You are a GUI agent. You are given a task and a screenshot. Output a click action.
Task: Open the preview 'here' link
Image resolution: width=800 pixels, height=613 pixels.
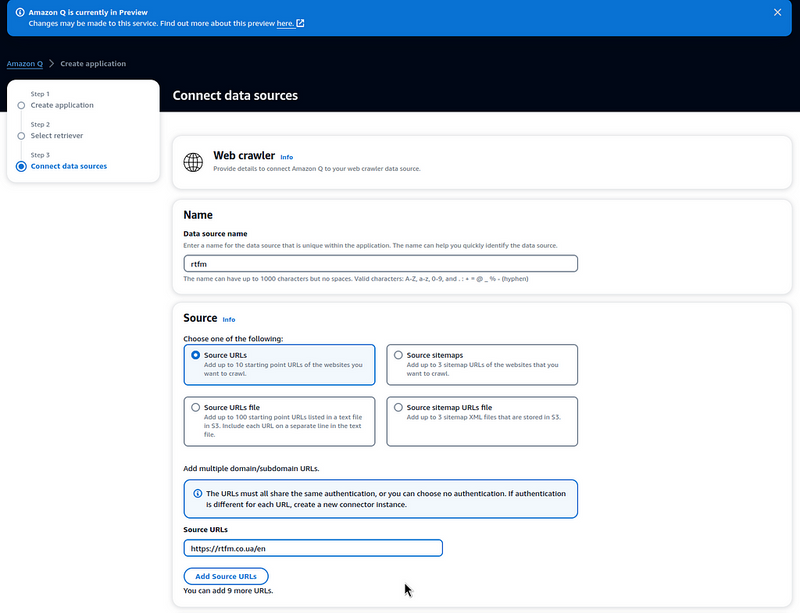[286, 22]
